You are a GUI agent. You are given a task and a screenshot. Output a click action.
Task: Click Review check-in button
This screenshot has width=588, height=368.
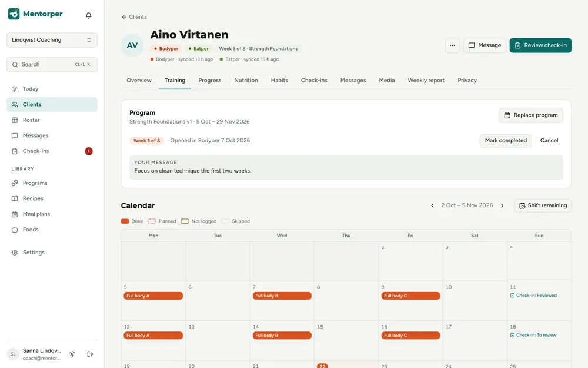click(x=540, y=45)
